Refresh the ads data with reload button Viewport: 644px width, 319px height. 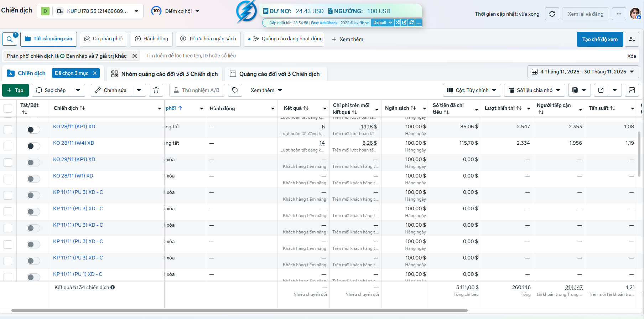tap(552, 14)
